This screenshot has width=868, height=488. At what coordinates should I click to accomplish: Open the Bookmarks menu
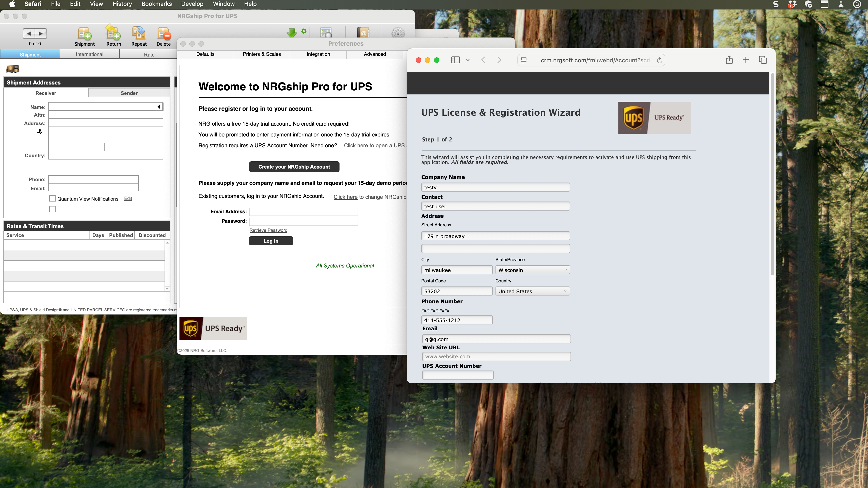pyautogui.click(x=156, y=4)
